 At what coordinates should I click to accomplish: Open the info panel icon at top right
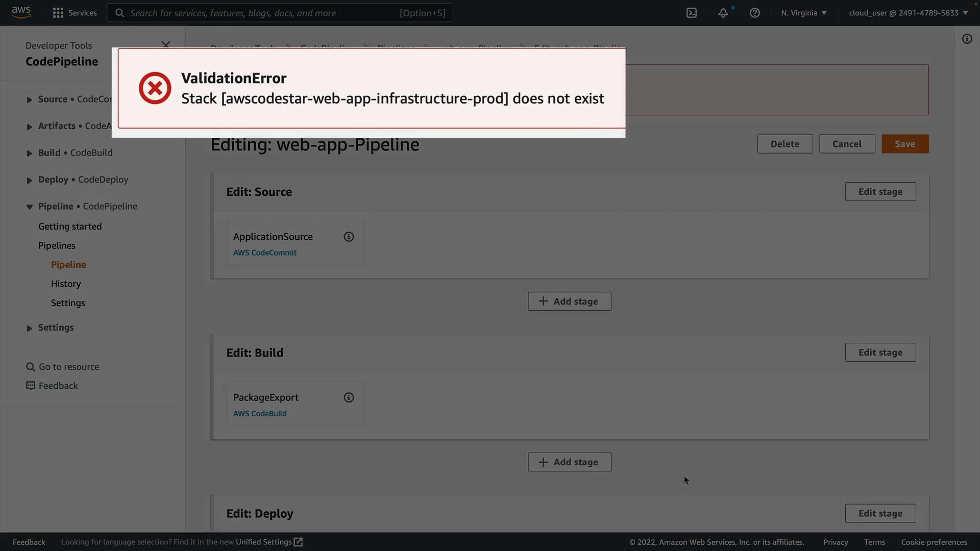[x=967, y=39]
